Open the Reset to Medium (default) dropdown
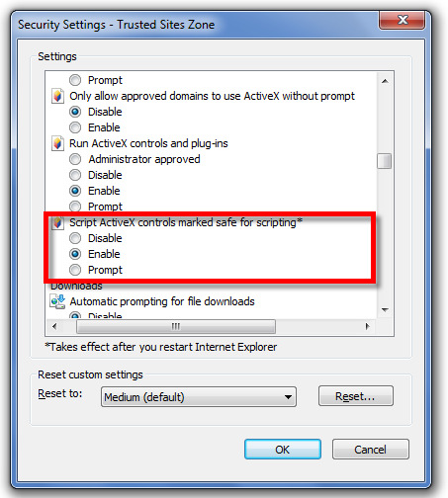 tap(199, 397)
